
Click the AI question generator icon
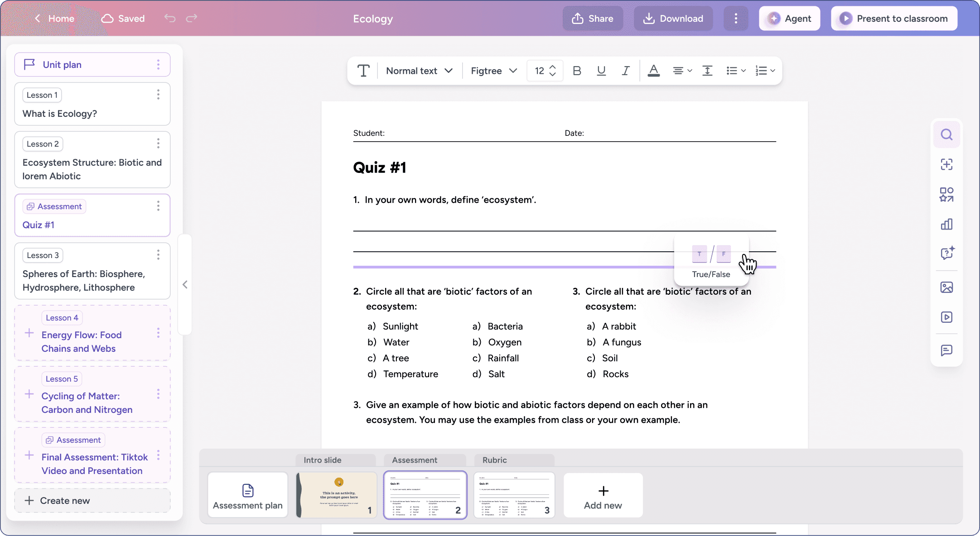pos(946,253)
